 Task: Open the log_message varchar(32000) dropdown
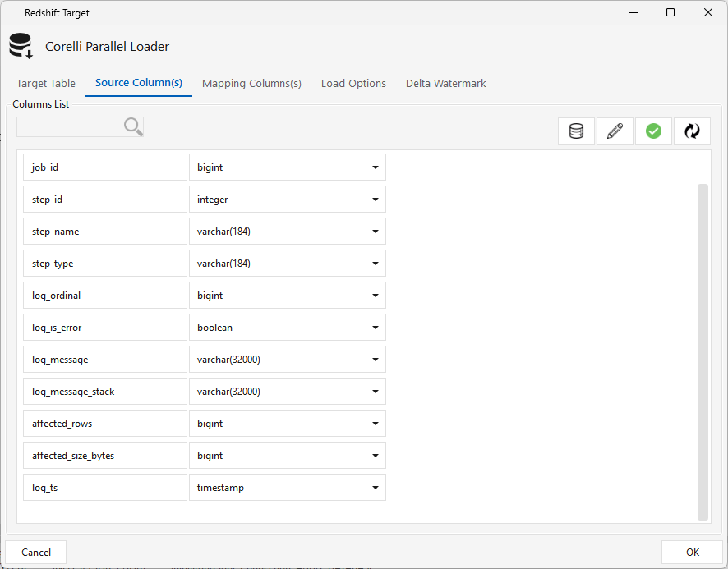[x=288, y=360]
